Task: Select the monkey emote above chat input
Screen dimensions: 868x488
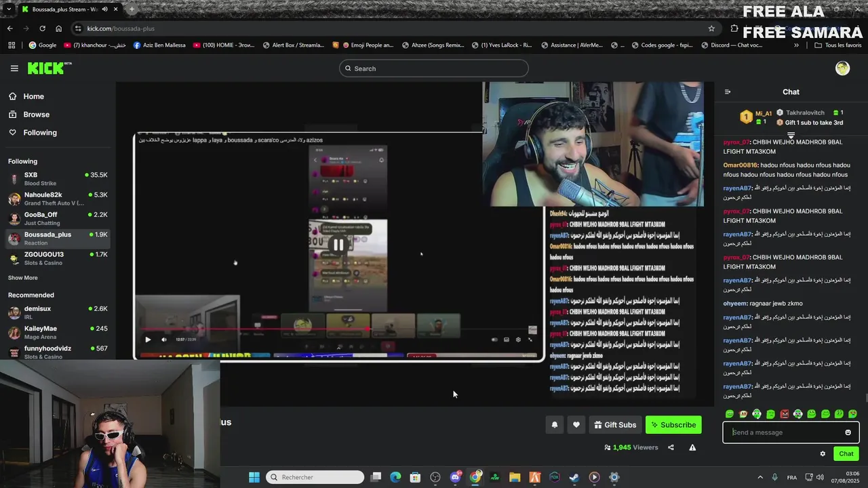Action: [743, 414]
